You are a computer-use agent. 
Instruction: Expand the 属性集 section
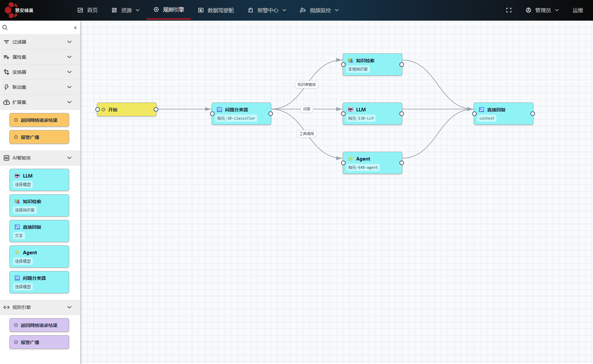click(x=69, y=57)
